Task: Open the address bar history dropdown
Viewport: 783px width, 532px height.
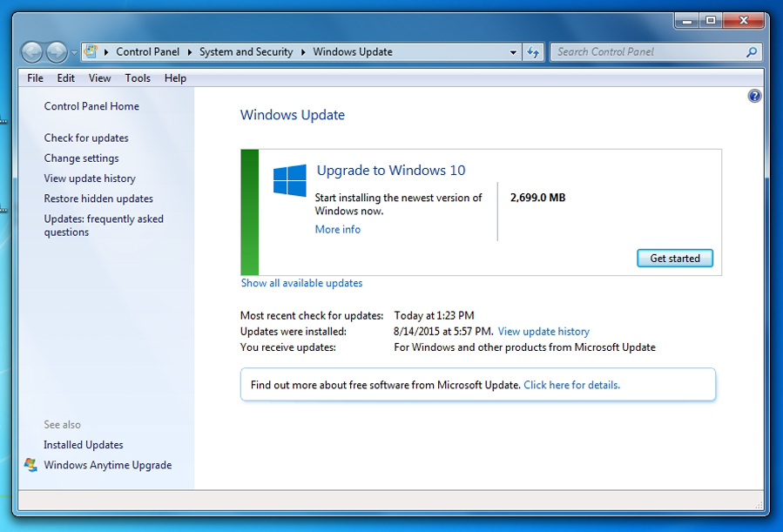Action: 513,52
